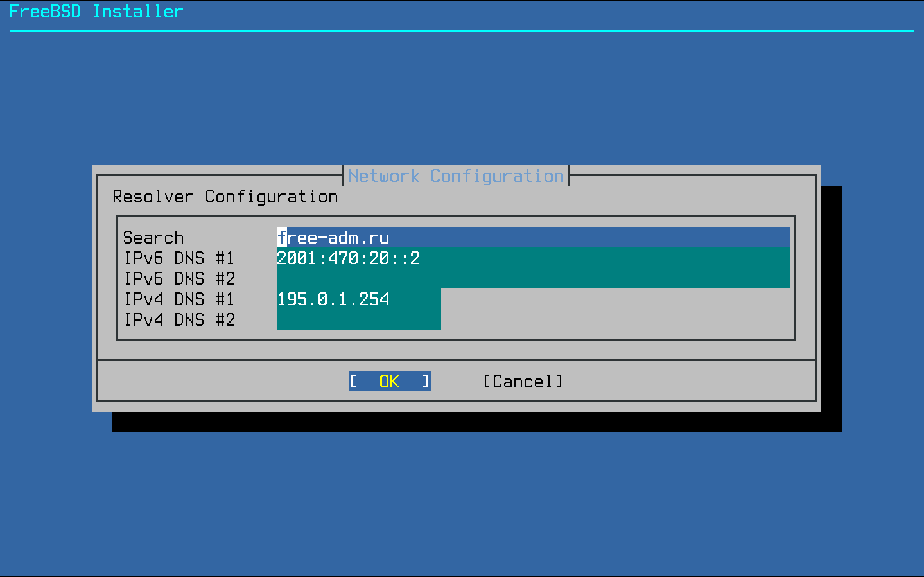Click the IPv6 DNS #2 label

click(x=179, y=279)
